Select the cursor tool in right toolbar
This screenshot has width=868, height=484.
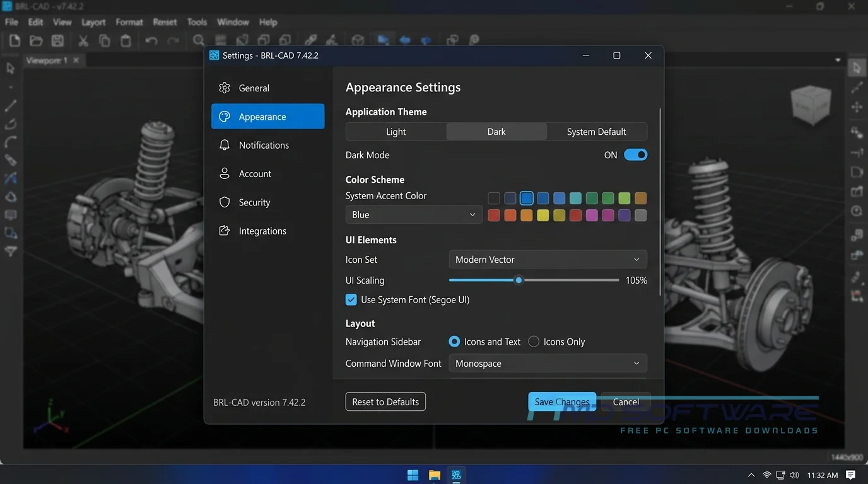(857, 68)
